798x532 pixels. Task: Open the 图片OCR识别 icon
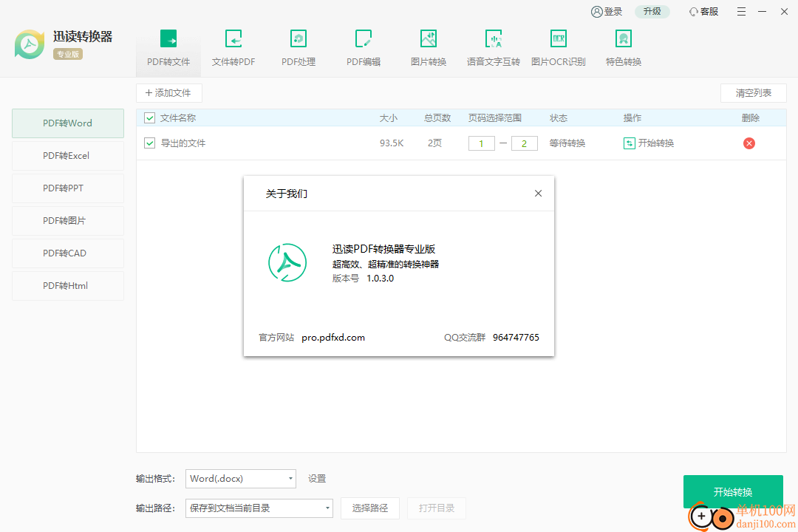[x=559, y=38]
